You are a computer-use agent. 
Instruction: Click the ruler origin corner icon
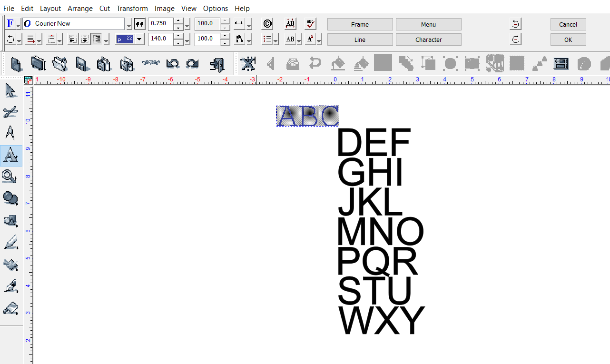[x=28, y=79]
